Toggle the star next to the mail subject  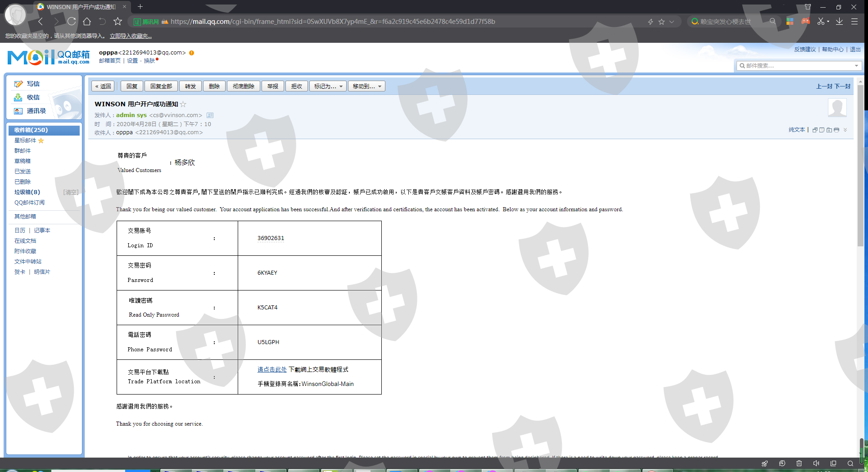pos(183,104)
